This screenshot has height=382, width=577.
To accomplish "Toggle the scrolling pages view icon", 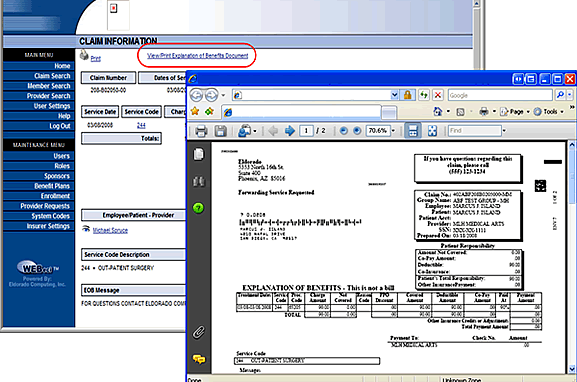I will (x=413, y=131).
